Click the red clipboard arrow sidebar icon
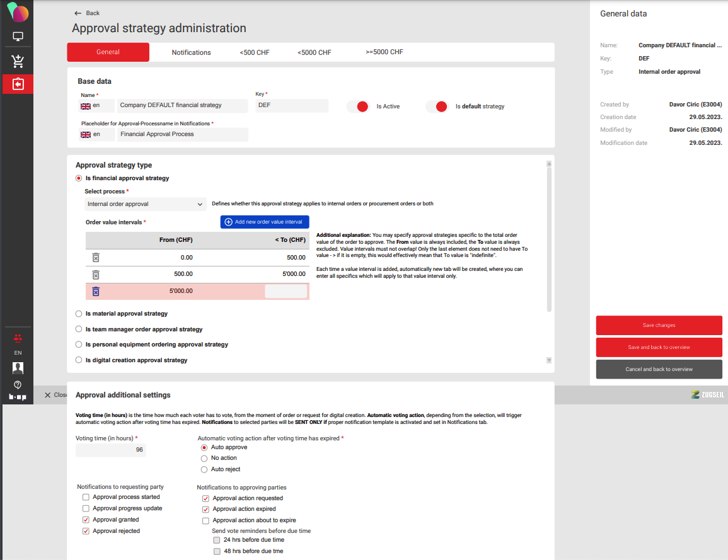Viewport: 728px width, 560px height. [18, 84]
